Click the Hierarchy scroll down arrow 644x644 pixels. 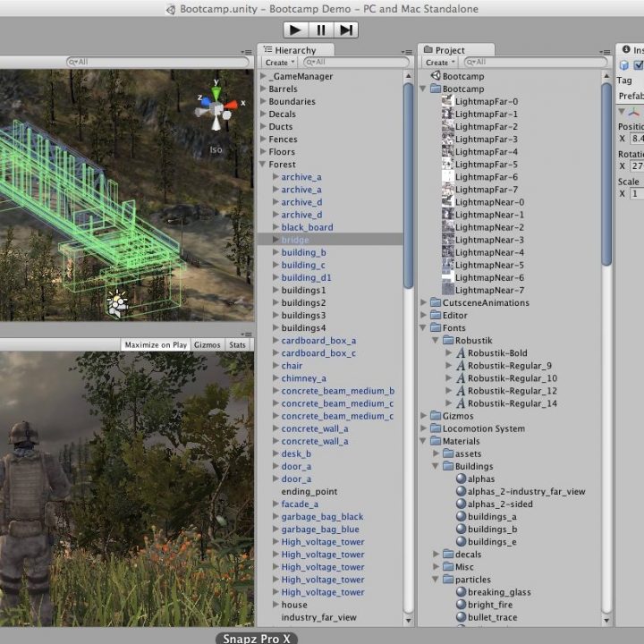point(408,620)
